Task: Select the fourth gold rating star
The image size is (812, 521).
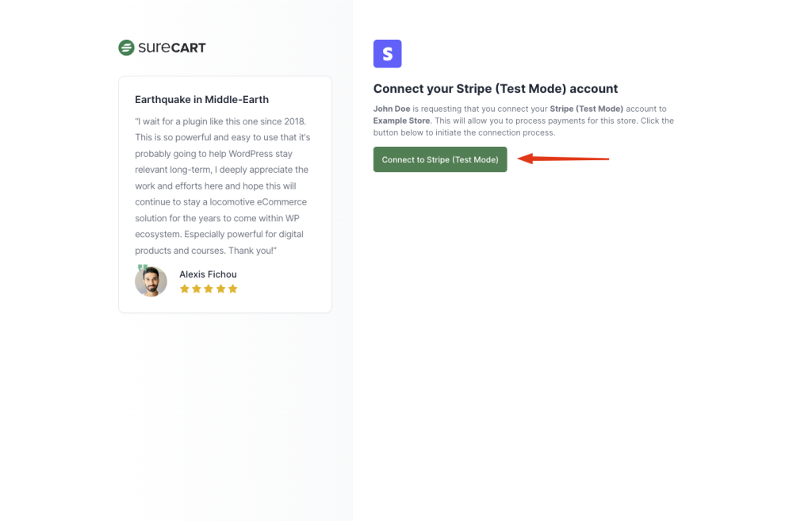Action: (220, 289)
